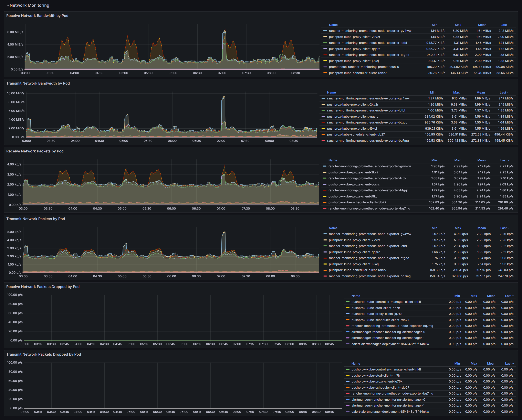Image resolution: width=522 pixels, height=420 pixels.
Task: Sort Transmit Bandwidth legend by Max column
Action: 456,93
